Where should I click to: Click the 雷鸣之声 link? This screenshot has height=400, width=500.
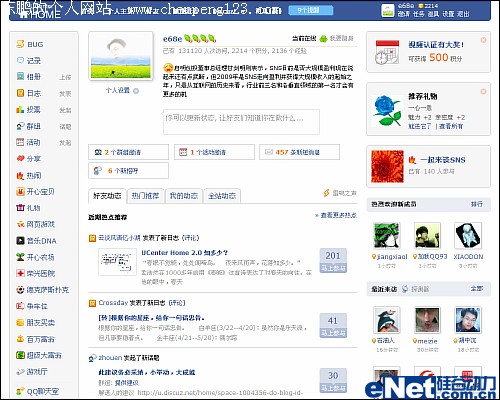344,193
